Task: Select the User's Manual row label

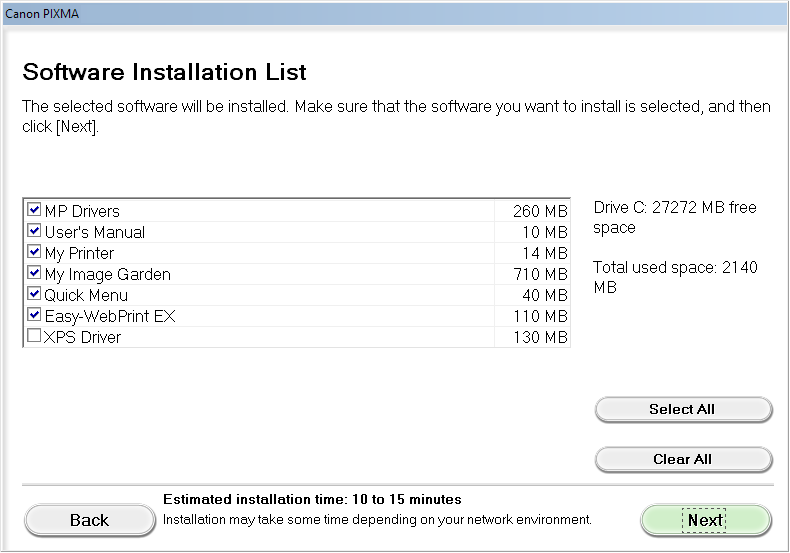Action: click(x=95, y=232)
